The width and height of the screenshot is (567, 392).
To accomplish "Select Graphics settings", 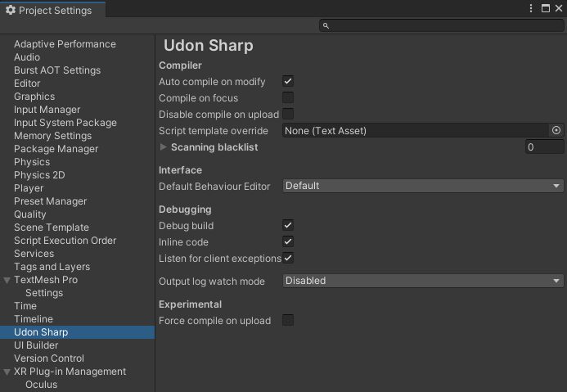I will click(34, 97).
